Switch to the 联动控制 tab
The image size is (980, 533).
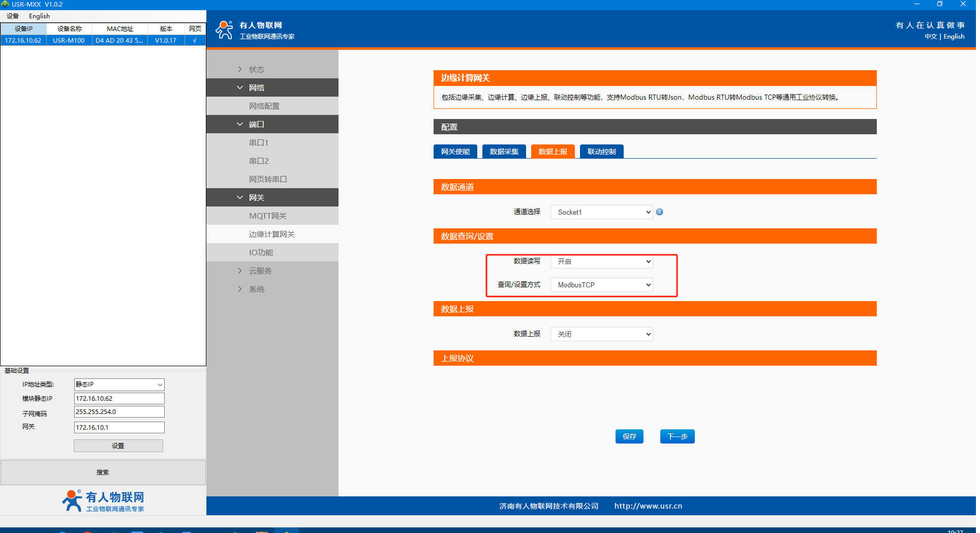(x=601, y=152)
